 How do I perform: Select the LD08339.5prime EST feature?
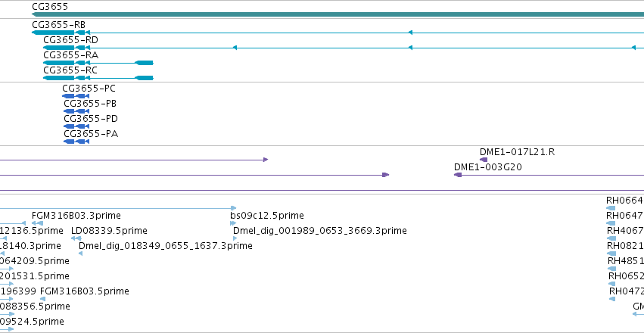(76, 238)
